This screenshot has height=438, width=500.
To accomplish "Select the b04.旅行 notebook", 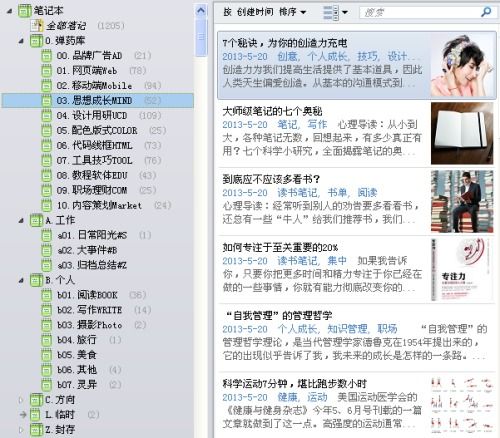I will [77, 340].
